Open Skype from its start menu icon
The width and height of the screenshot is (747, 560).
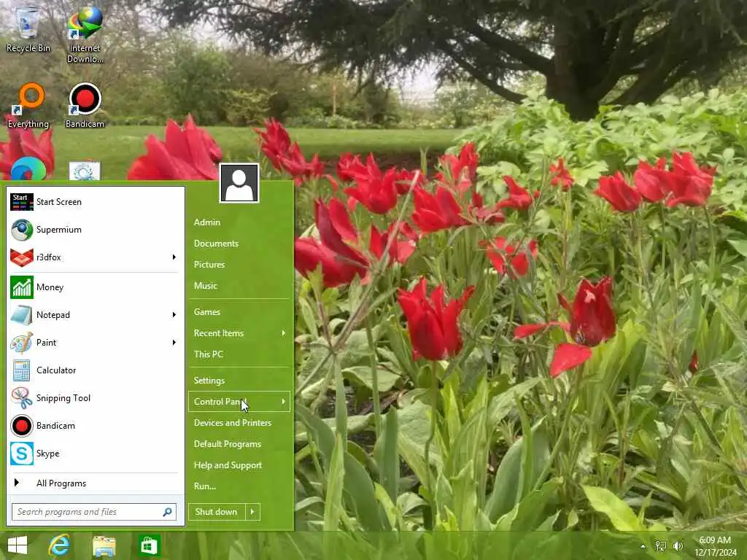pos(21,454)
